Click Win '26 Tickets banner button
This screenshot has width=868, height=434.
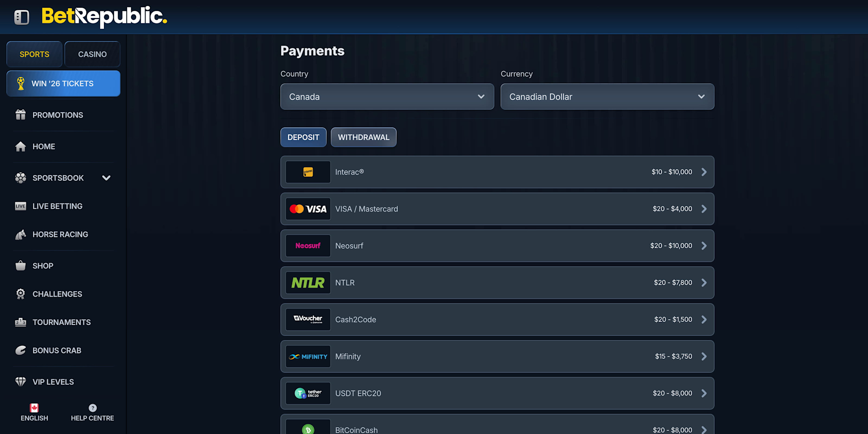[x=63, y=84]
